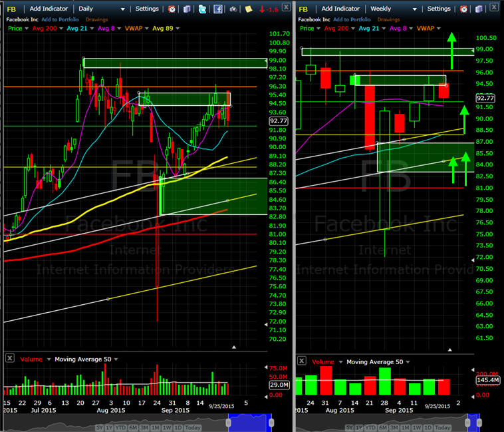This screenshot has width=504, height=432.
Task: Expand Volume options in Weekly chart
Action: [x=340, y=362]
